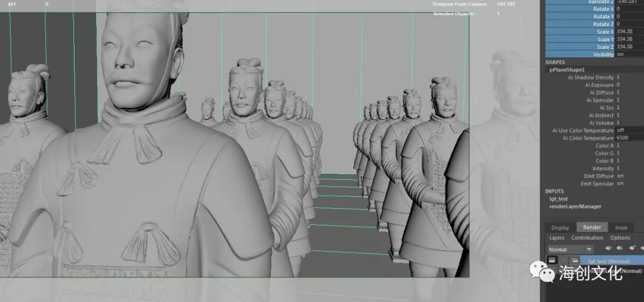This screenshot has width=644, height=302.
Task: Create a new layer with the plus icon
Action: tap(632, 248)
